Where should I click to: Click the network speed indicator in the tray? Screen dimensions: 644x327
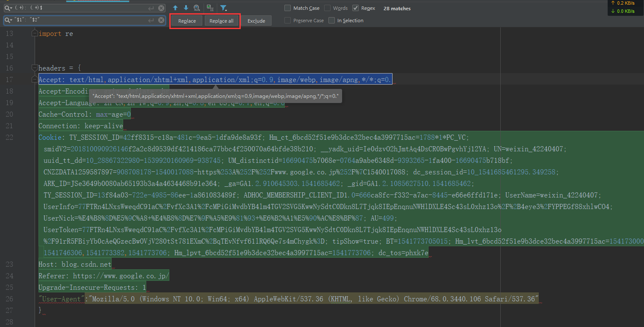click(624, 7)
